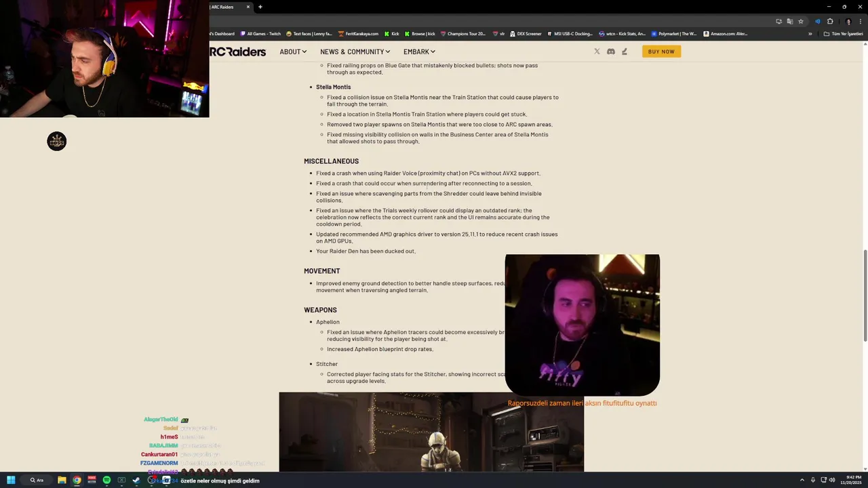Click the circular crown badge under the webcam
Viewport: 868px width, 488px height.
click(57, 141)
